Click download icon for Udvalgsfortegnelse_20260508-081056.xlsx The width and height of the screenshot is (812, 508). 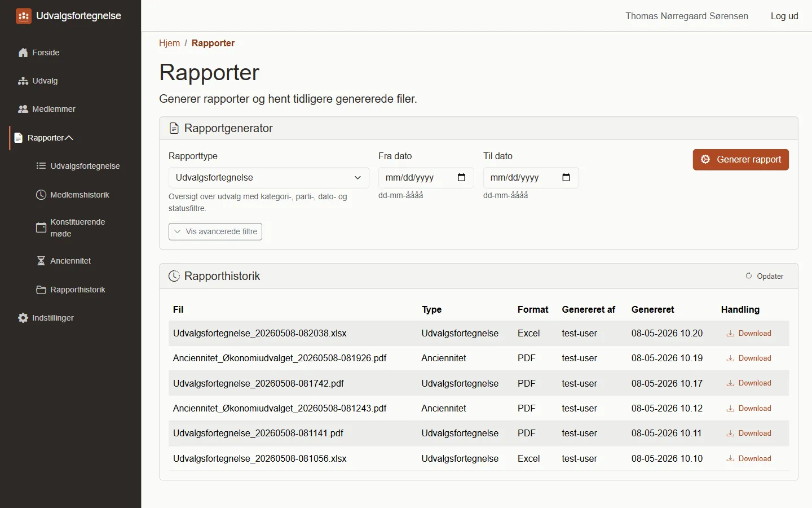730,459
